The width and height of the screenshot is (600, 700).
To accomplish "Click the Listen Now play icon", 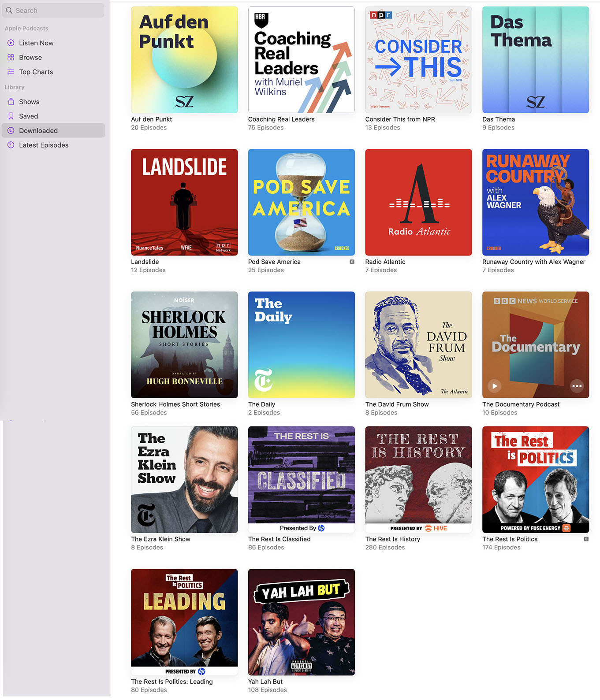I will 11,43.
